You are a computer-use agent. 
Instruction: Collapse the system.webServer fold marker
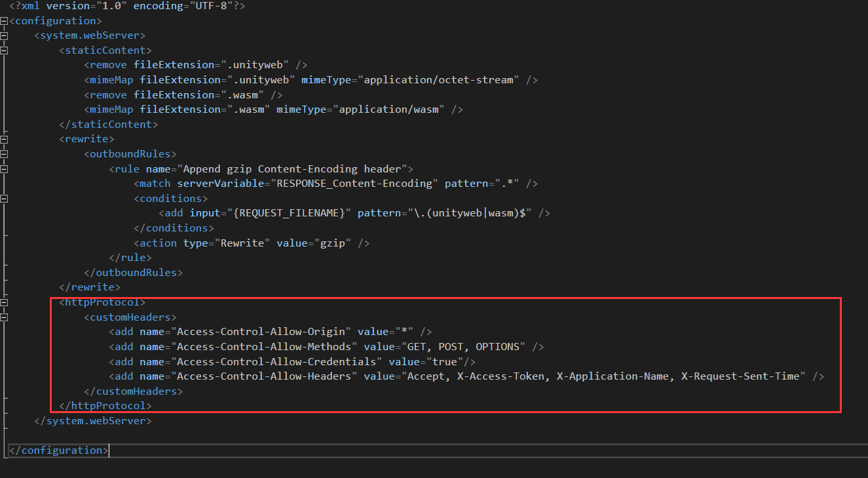coord(4,35)
